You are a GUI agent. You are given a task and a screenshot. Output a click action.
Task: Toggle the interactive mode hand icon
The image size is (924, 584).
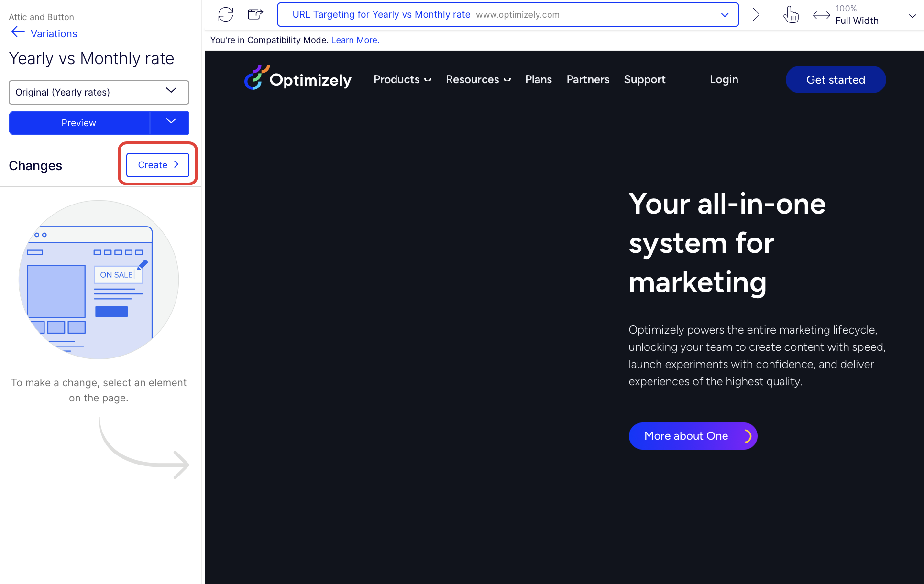point(791,14)
